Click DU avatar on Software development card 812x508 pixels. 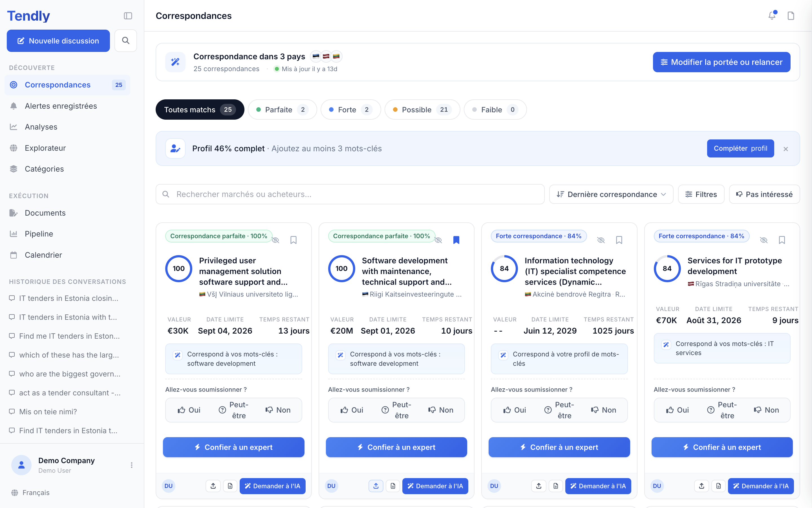tap(331, 486)
